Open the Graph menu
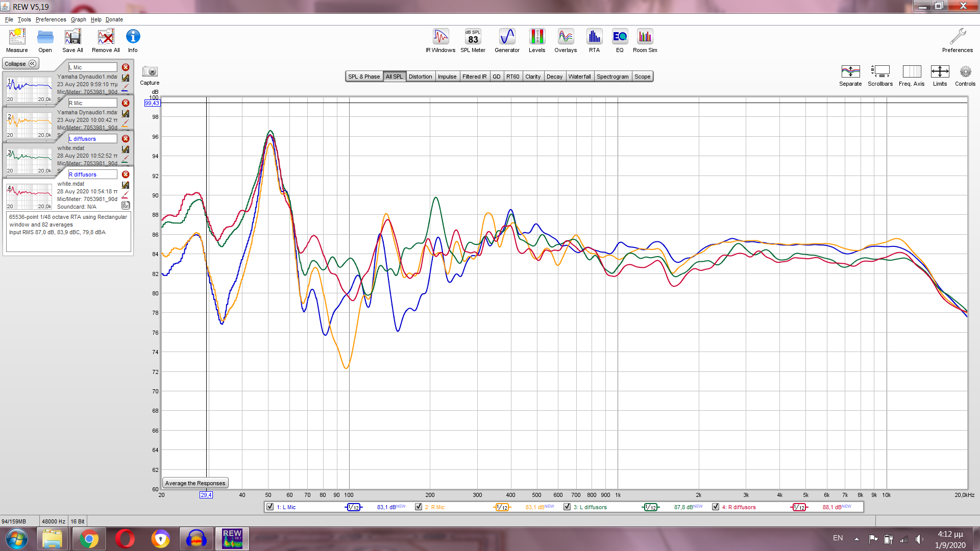The image size is (980, 551). coord(79,19)
